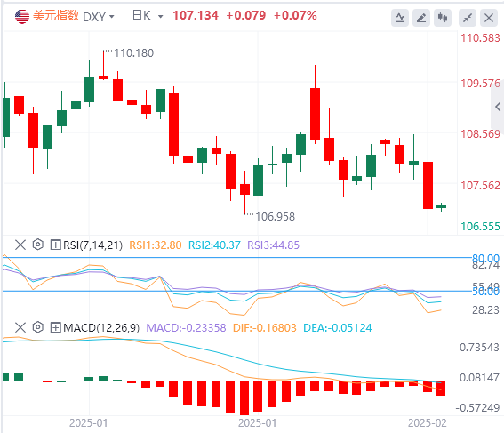
Task: Click the latest small green candlestick
Action: point(441,206)
